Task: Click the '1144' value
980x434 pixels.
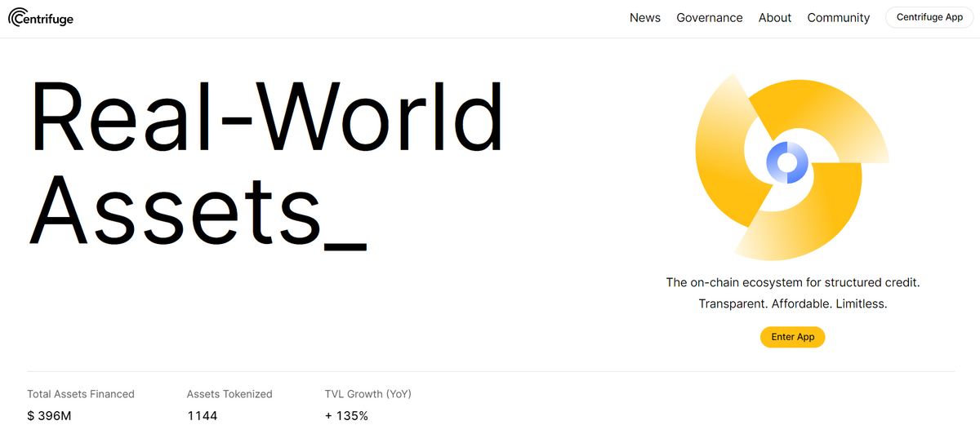Action: click(202, 416)
